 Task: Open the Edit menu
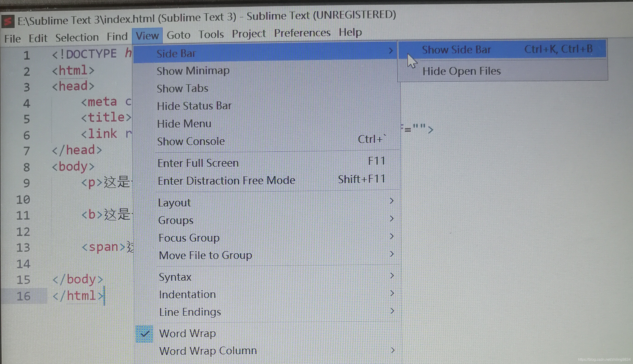coord(38,38)
